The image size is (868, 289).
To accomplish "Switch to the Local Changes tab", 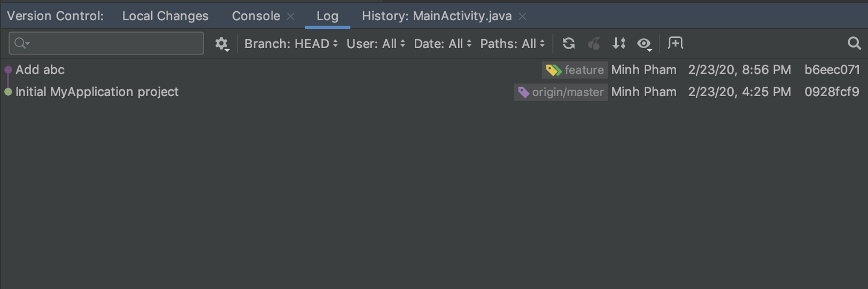I will 165,16.
